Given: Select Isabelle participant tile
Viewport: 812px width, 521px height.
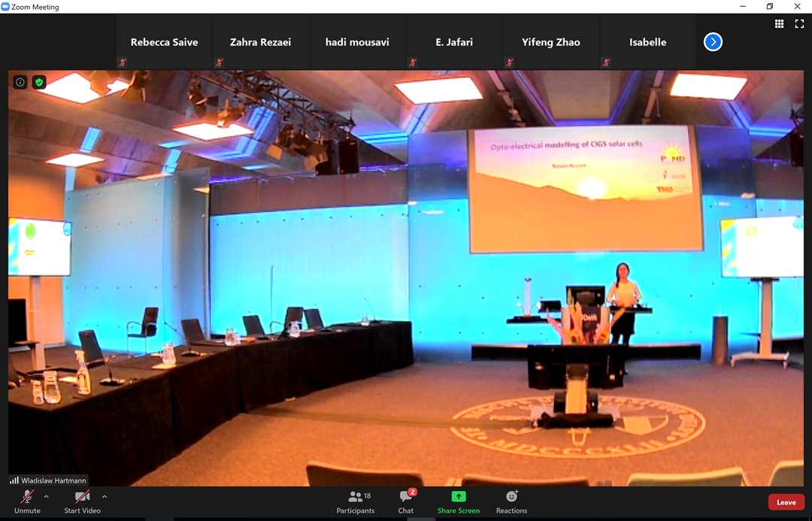Looking at the screenshot, I should [x=648, y=42].
